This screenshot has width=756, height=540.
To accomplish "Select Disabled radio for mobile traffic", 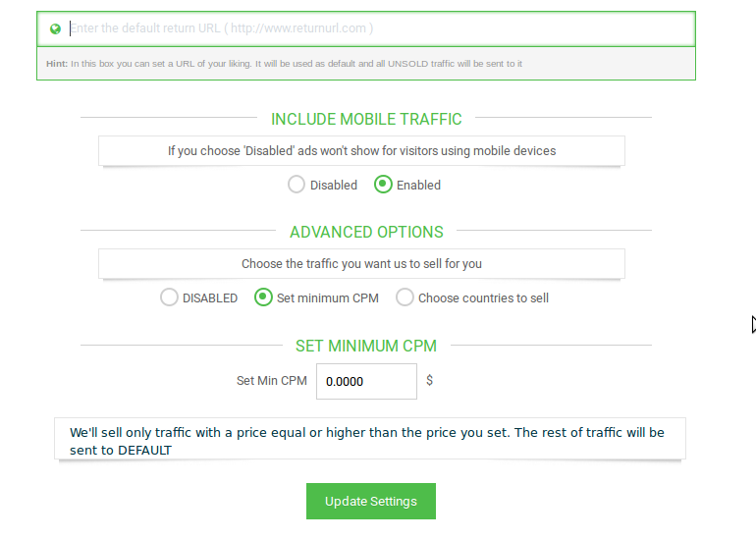I will [x=297, y=185].
